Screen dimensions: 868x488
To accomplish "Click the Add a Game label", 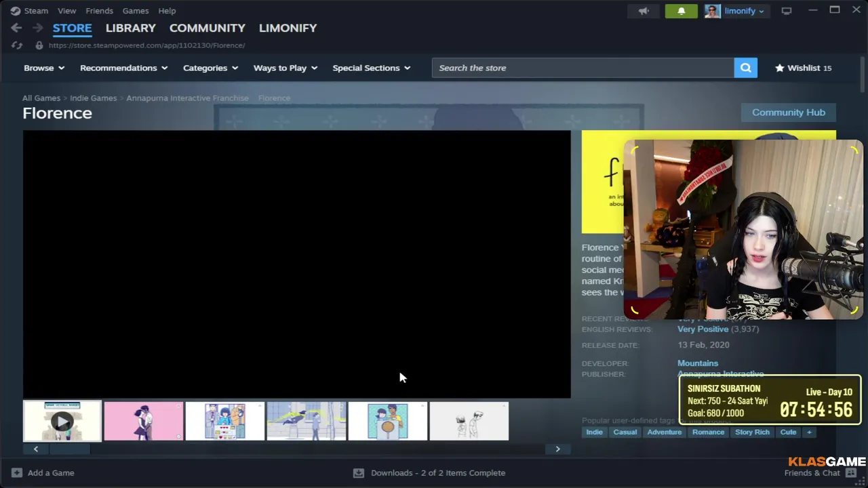I will (x=51, y=472).
